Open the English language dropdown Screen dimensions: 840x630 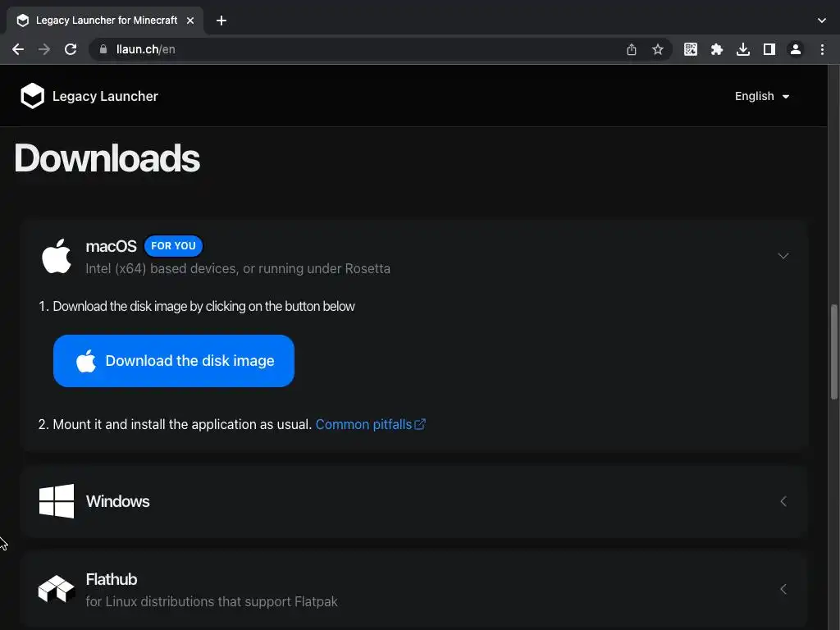coord(762,96)
